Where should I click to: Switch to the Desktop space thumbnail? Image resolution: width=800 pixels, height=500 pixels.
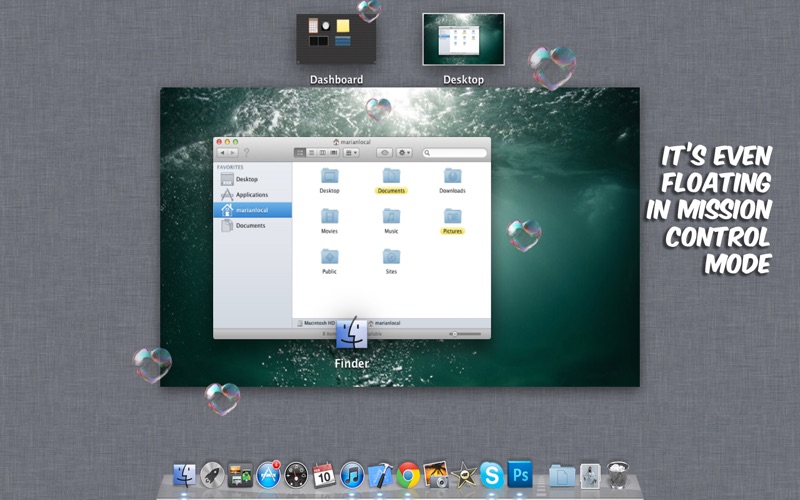point(463,39)
